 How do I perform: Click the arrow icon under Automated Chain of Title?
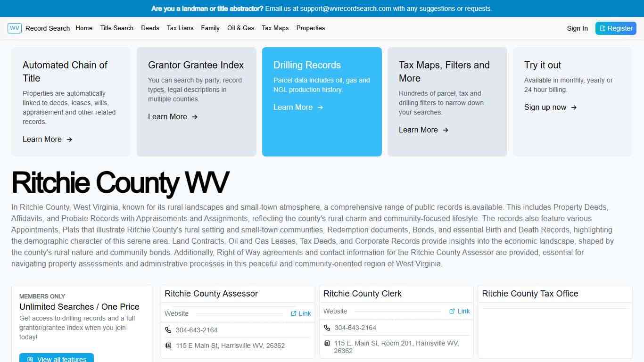click(69, 140)
